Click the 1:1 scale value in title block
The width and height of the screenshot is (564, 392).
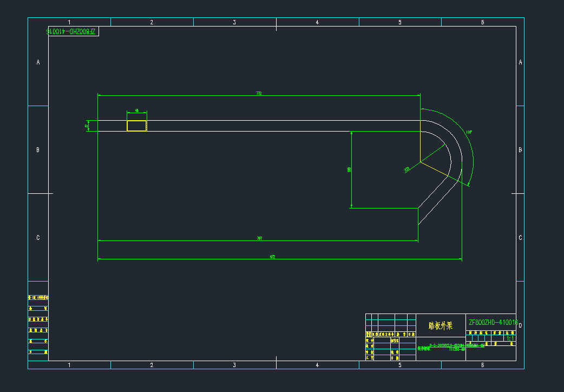(x=509, y=338)
